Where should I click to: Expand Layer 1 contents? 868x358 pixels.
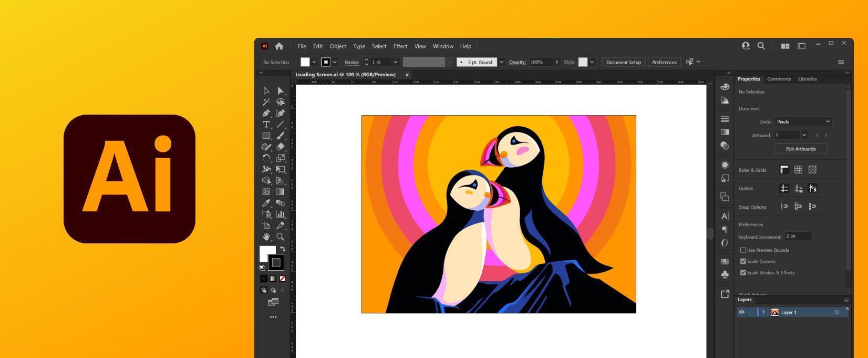tap(763, 312)
